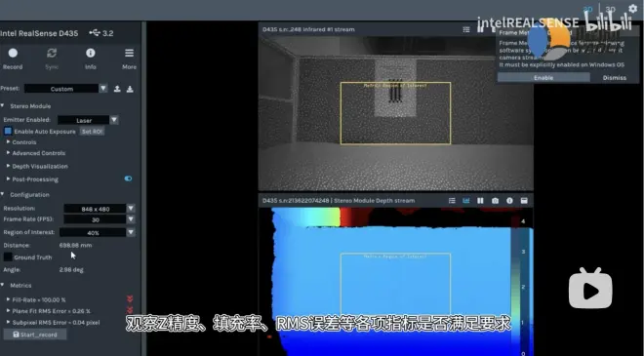Click the Stereo Module Depth stream title
Viewport: 644px width, 356px height.
coord(339,200)
